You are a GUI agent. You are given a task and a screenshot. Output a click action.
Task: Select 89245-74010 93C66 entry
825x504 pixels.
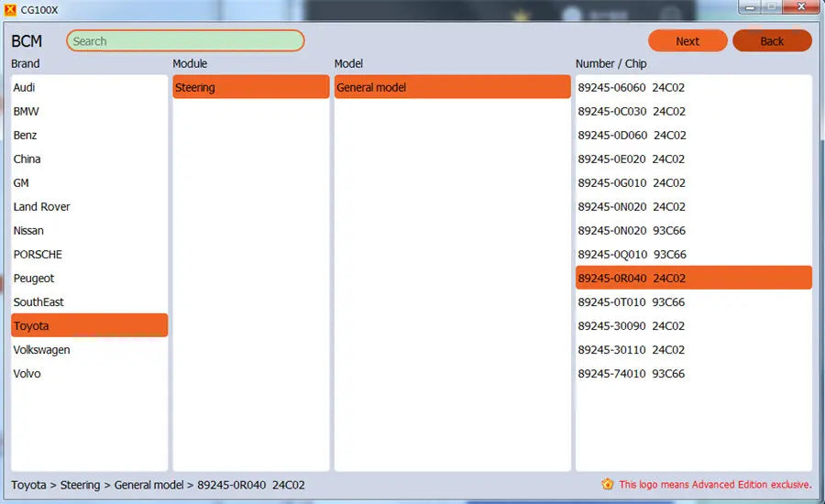[694, 374]
